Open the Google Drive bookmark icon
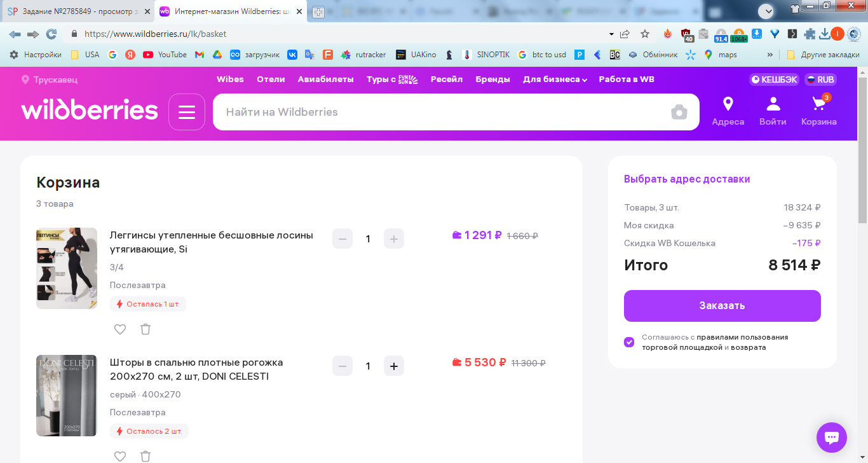This screenshot has width=868, height=463. coord(217,55)
